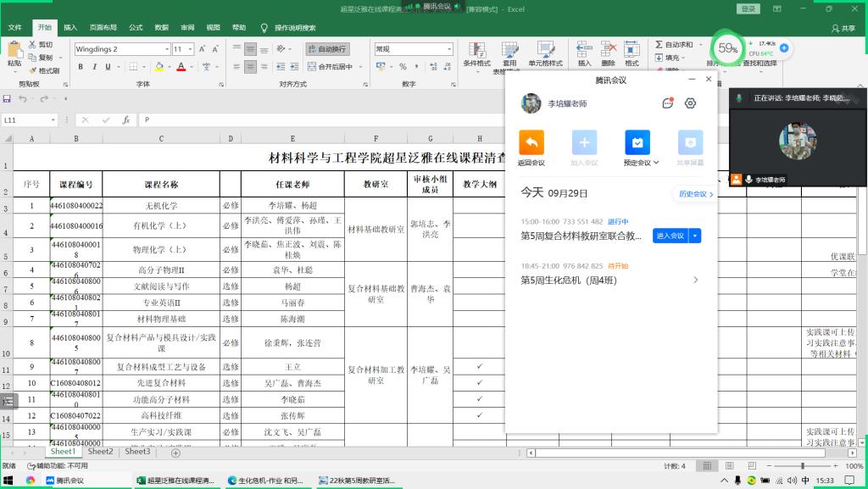Apply Bold formatting in the ribbon

[x=80, y=66]
